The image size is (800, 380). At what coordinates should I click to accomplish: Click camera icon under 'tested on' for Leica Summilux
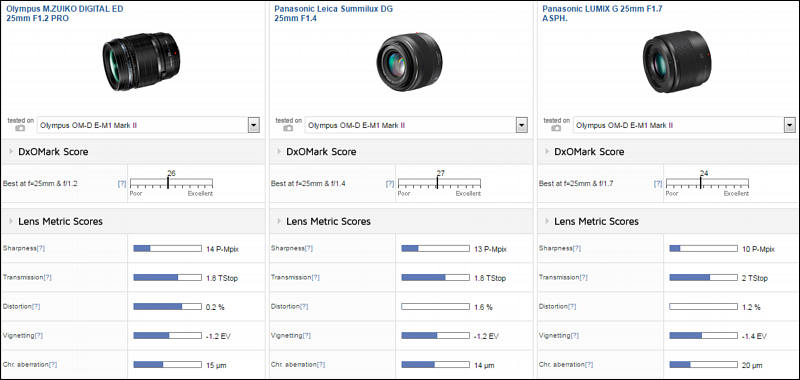click(288, 129)
